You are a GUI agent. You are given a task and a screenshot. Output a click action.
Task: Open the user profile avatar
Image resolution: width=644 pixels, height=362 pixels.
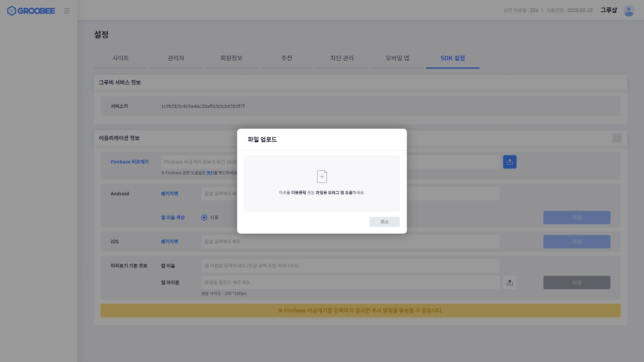628,11
